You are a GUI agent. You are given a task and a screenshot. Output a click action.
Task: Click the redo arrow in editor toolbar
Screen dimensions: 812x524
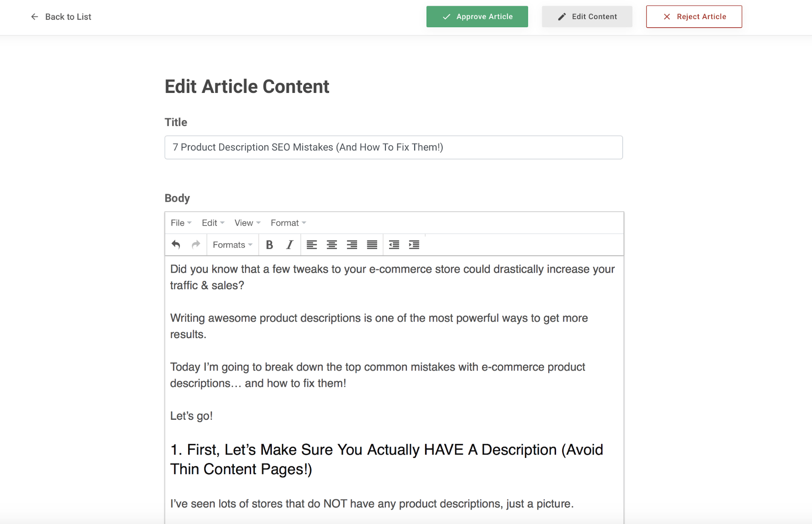pos(196,245)
